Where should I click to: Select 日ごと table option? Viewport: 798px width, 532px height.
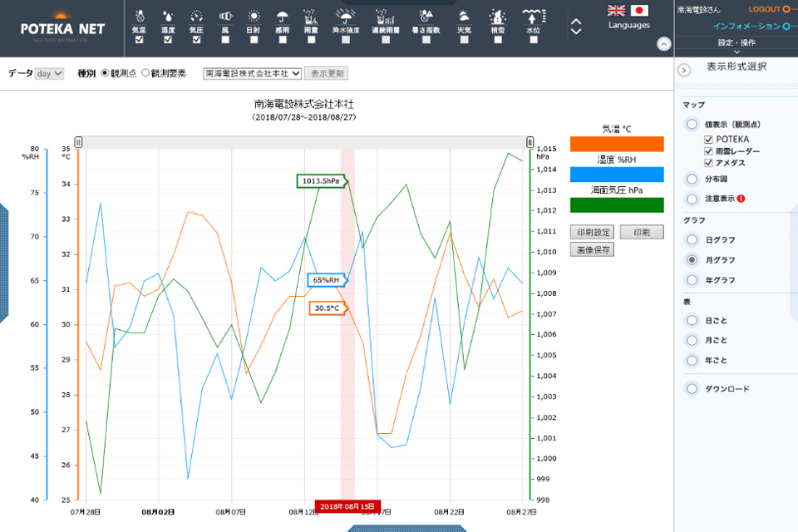coord(692,321)
